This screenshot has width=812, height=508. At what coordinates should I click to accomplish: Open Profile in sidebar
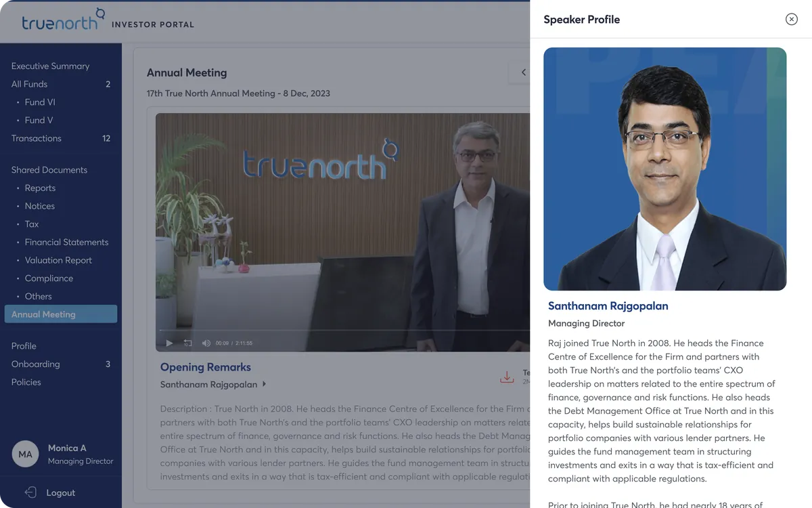24,346
